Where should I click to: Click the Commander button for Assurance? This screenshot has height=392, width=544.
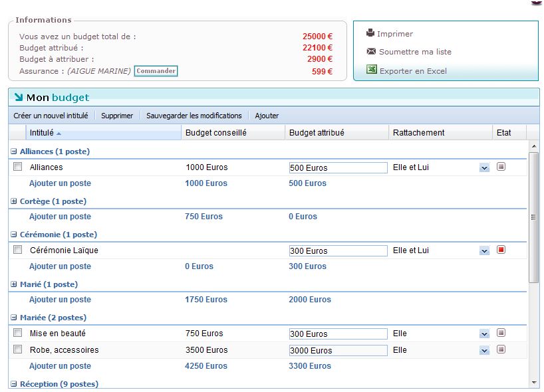point(156,70)
